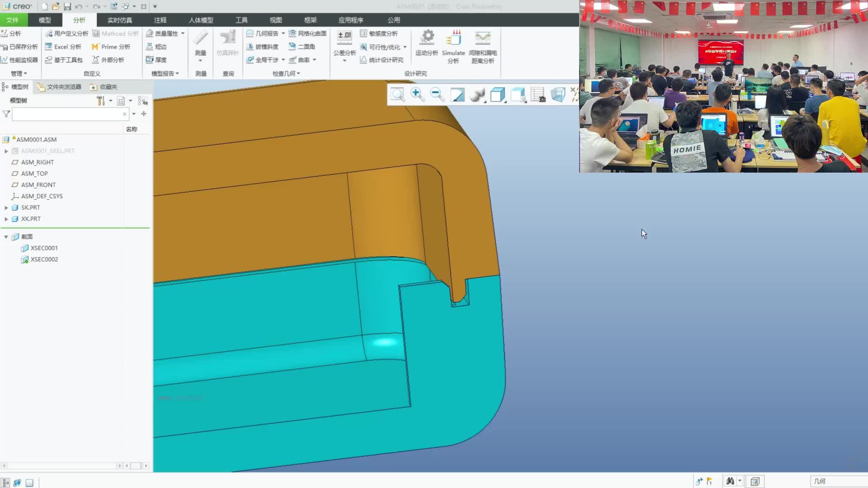Click the model tree settings hammer icon
The image size is (868, 488).
(100, 101)
